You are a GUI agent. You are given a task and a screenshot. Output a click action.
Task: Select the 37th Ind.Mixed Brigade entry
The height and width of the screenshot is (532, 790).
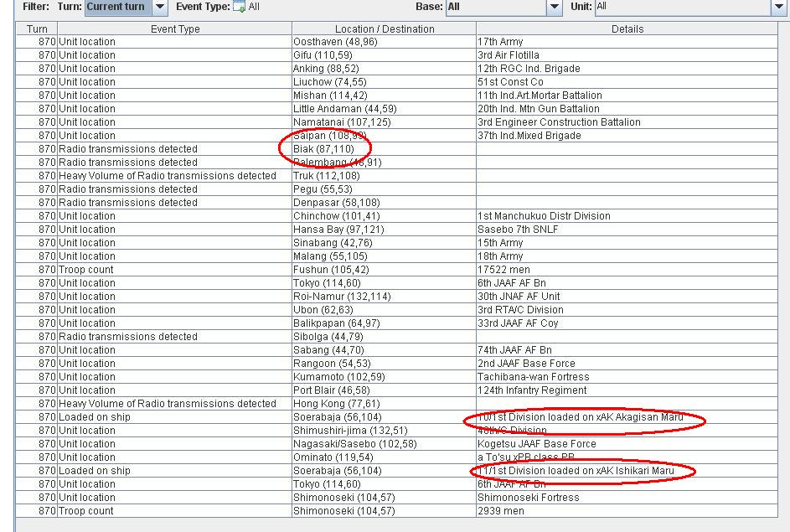click(627, 136)
